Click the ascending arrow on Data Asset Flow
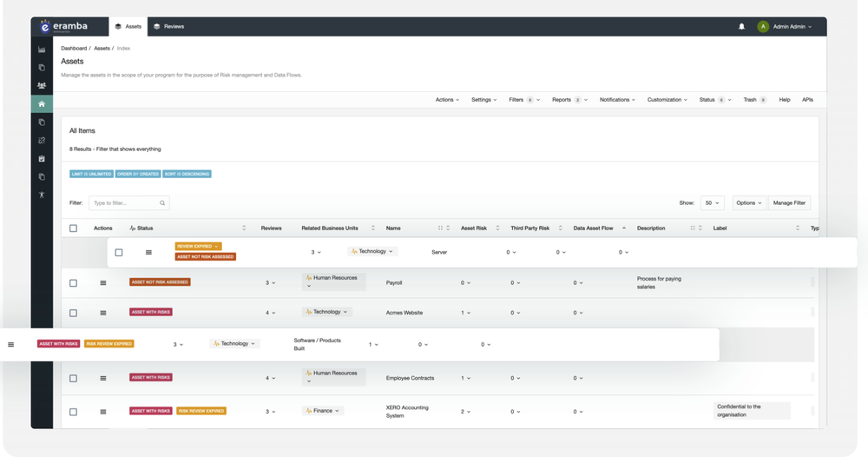The image size is (868, 470). [x=624, y=228]
